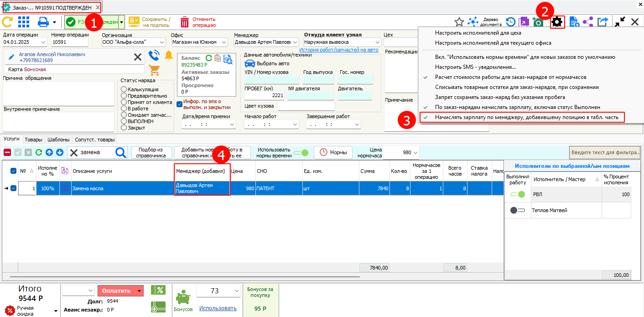This screenshot has height=317, width=644.
Task: Click the blue new-document icon with a plus
Action: [x=574, y=22]
